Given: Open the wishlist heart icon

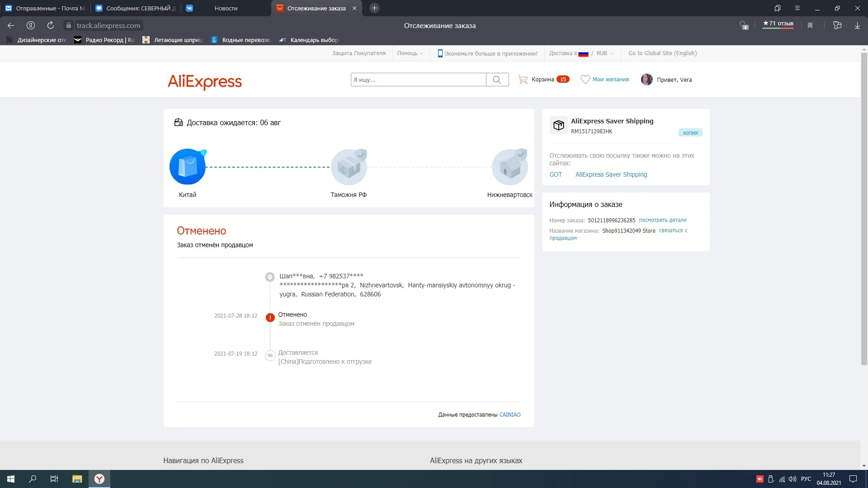Looking at the screenshot, I should tap(585, 80).
